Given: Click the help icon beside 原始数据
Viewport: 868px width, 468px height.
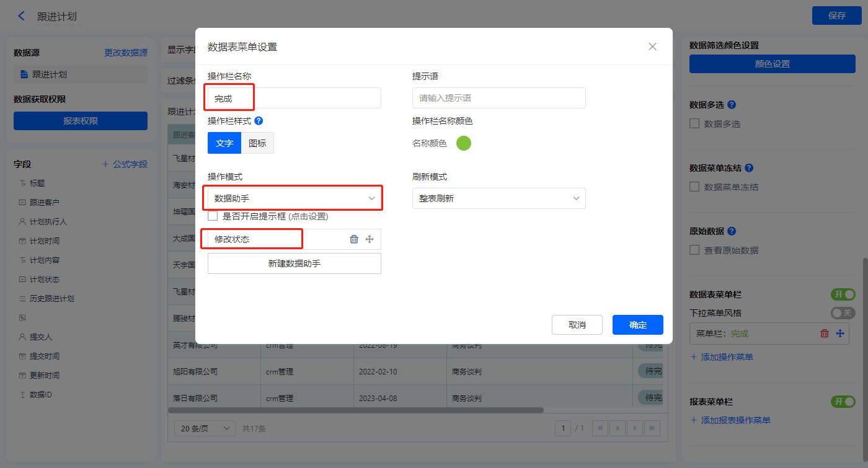Looking at the screenshot, I should (732, 231).
